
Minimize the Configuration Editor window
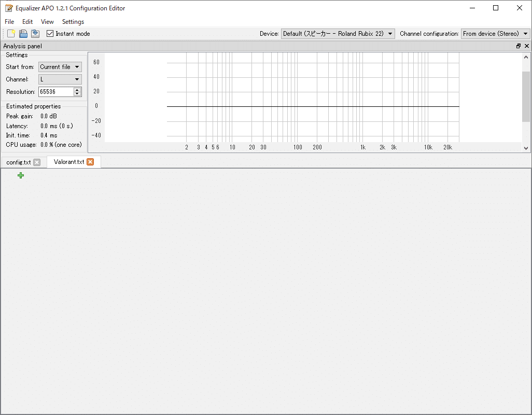(x=472, y=8)
